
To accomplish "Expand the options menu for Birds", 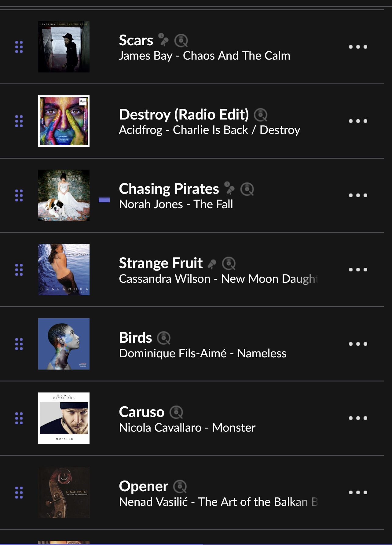I will point(358,344).
